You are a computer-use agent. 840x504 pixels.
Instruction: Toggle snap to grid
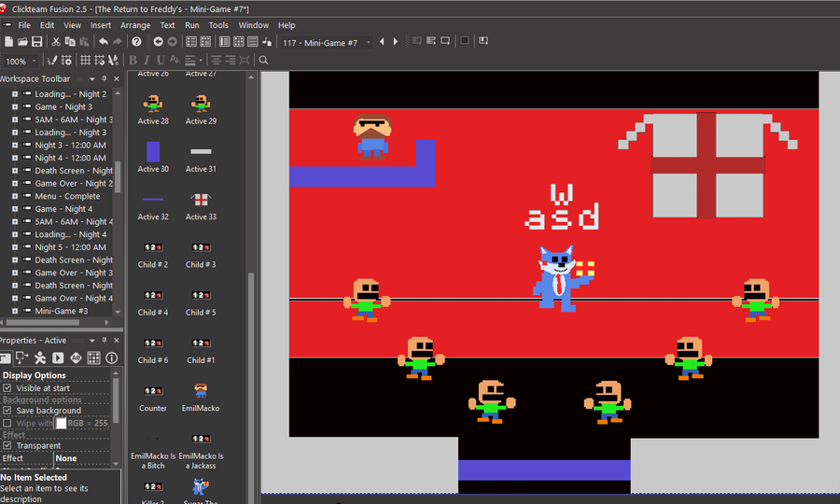pyautogui.click(x=100, y=61)
